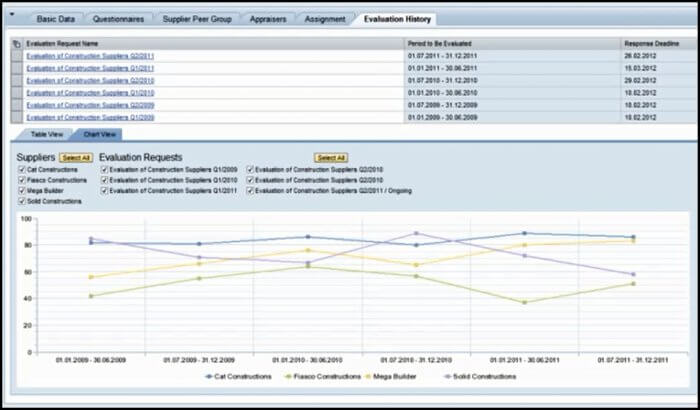Click the chart axis label 01.07.2009 - 31.12.2009
The width and height of the screenshot is (700, 410).
pos(199,360)
